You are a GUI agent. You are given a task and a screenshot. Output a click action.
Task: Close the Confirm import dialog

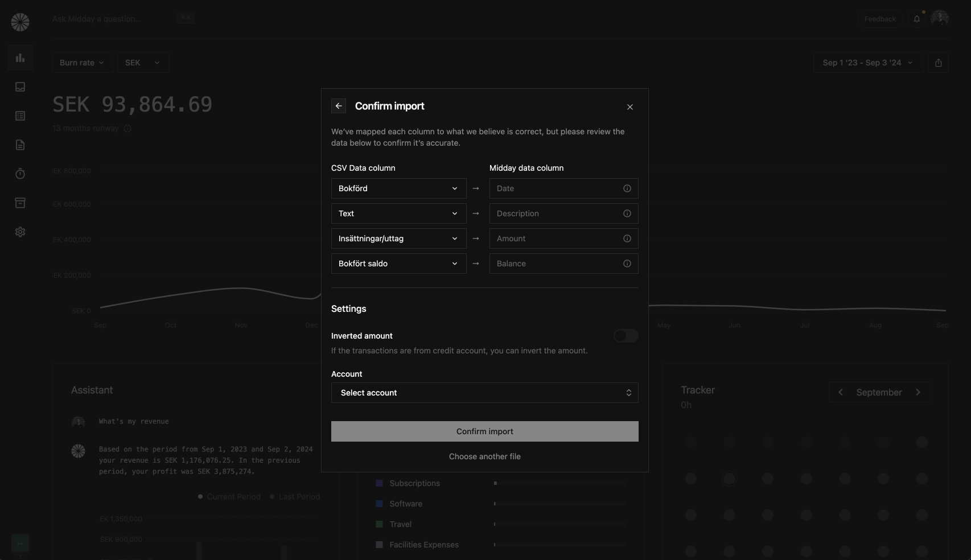[629, 107]
